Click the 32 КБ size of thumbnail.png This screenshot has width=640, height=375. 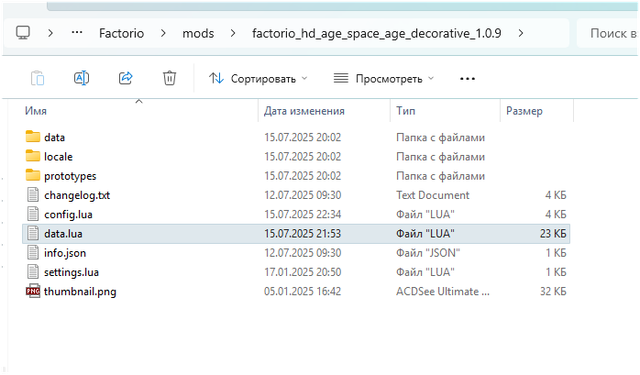coord(553,291)
